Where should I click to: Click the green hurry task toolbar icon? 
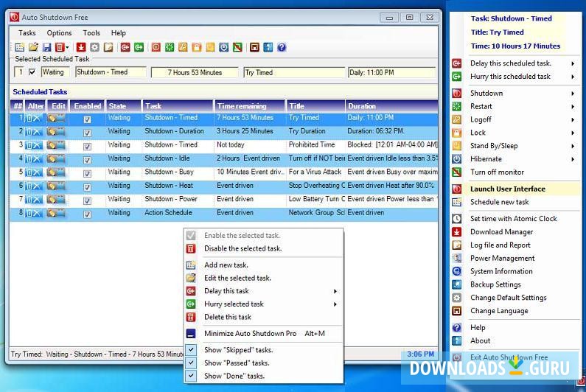139,47
